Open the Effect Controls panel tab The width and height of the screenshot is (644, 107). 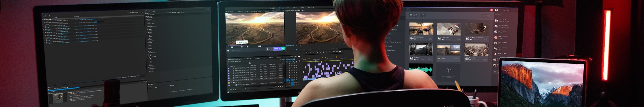(x=230, y=11)
